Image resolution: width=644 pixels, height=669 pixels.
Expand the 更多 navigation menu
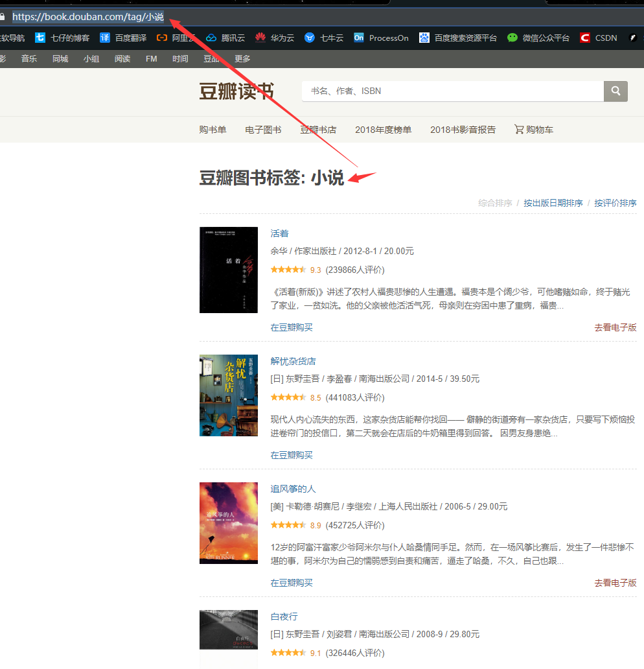click(242, 58)
